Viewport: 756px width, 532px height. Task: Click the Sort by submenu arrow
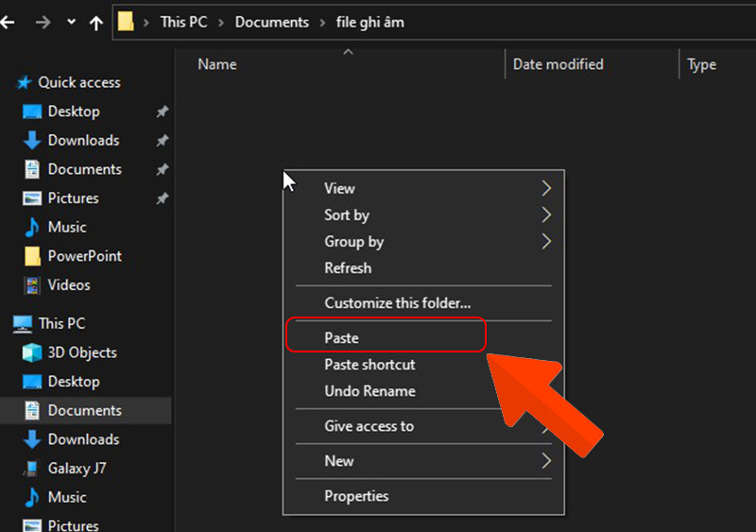click(x=546, y=215)
